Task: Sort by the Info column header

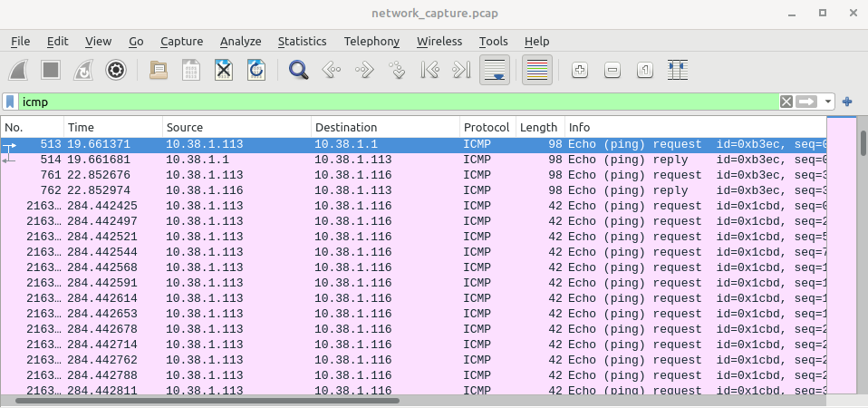Action: (696, 127)
